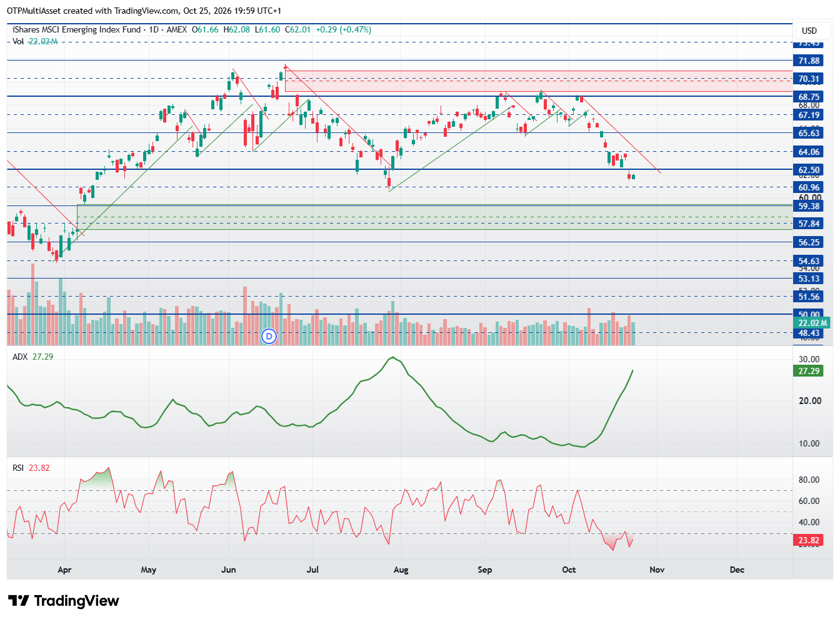Click the 70.31 price level label

click(809, 79)
